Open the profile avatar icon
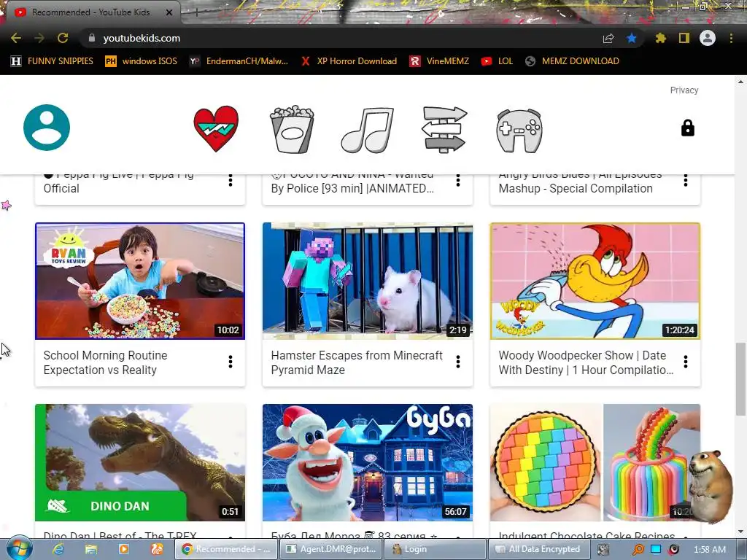Viewport: 747px width, 560px height. click(x=47, y=128)
